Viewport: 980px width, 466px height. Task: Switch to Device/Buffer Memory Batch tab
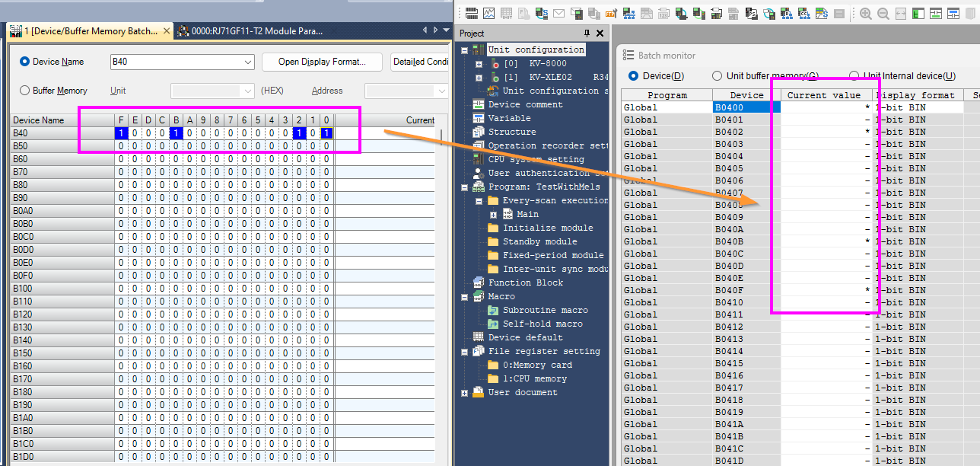click(90, 31)
